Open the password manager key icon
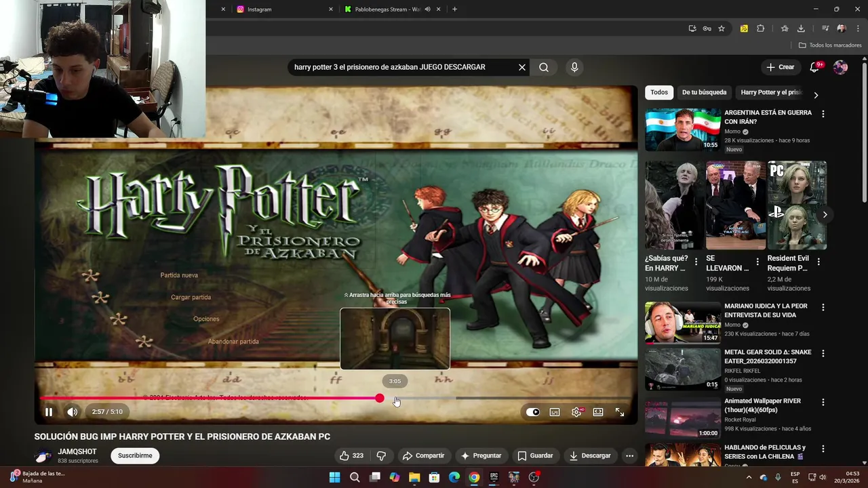The height and width of the screenshot is (488, 868). tap(707, 28)
